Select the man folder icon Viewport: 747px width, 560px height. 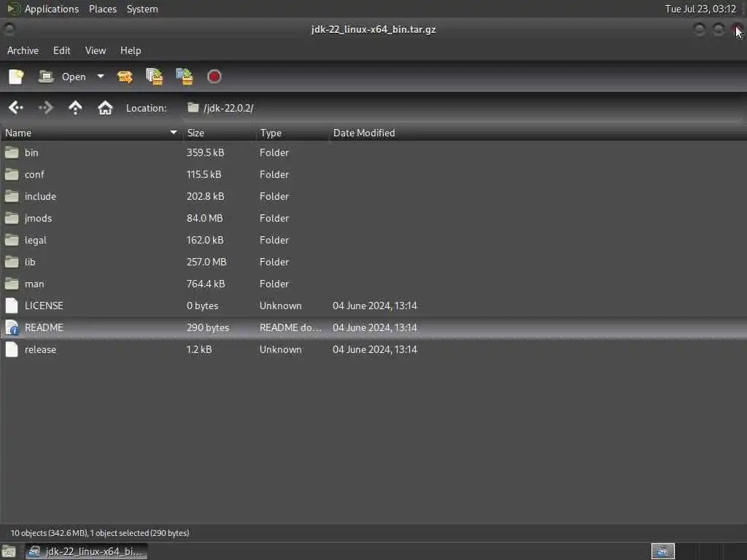12,284
